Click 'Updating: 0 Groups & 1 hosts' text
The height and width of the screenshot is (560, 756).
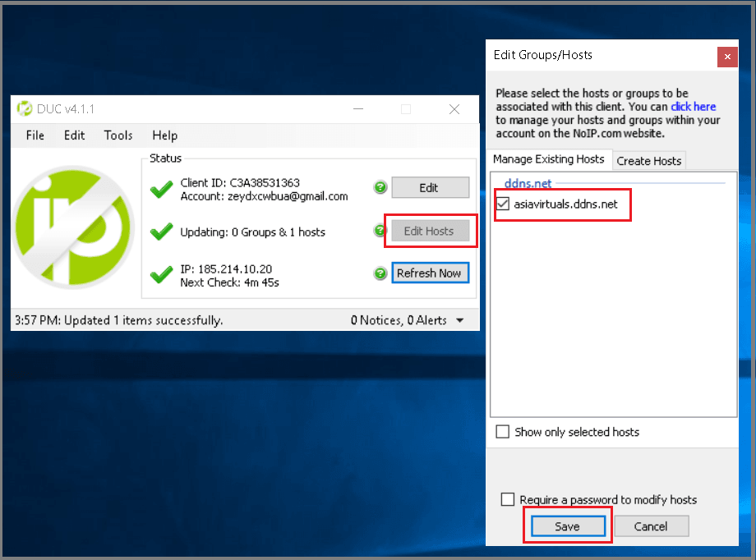tap(252, 232)
